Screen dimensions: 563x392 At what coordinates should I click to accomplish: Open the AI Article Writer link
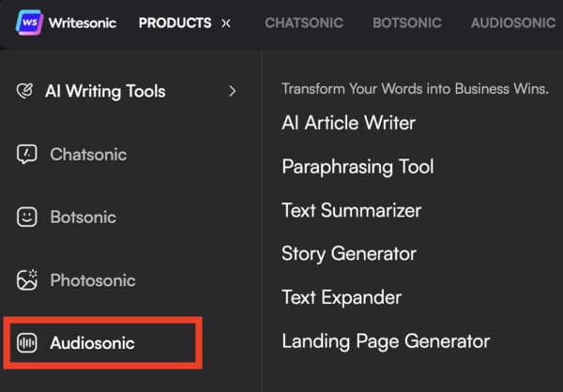349,123
